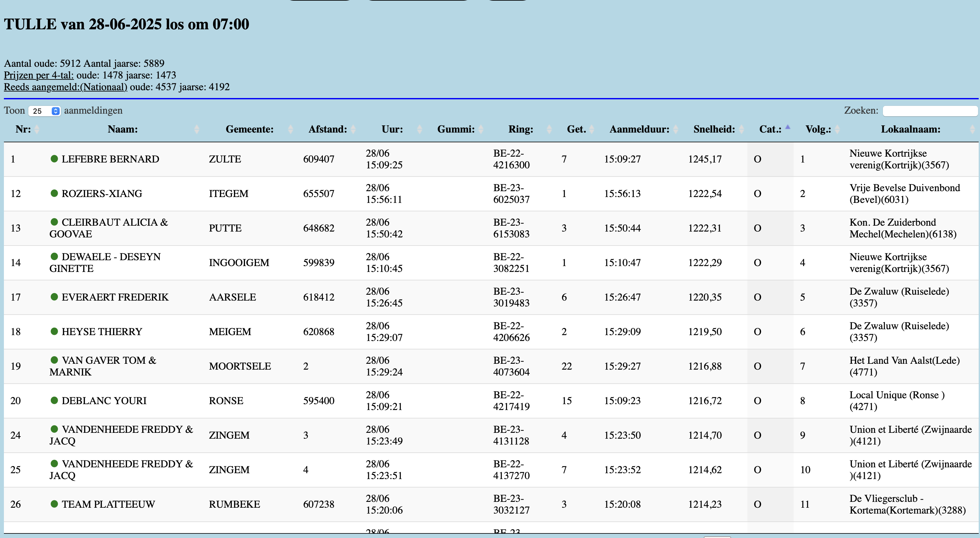Click green status dot beside ROZIERS-XIANG
The height and width of the screenshot is (538, 980).
pyautogui.click(x=54, y=193)
